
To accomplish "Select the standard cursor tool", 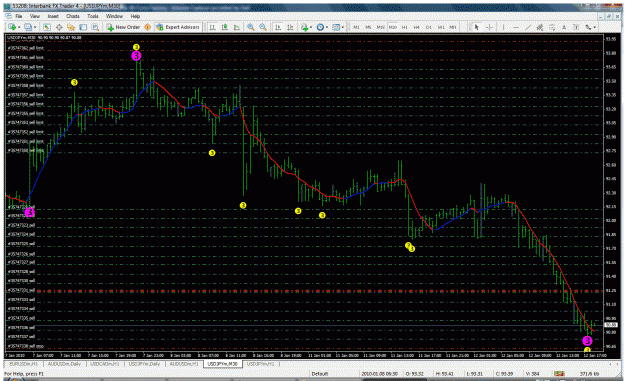I will pos(476,27).
